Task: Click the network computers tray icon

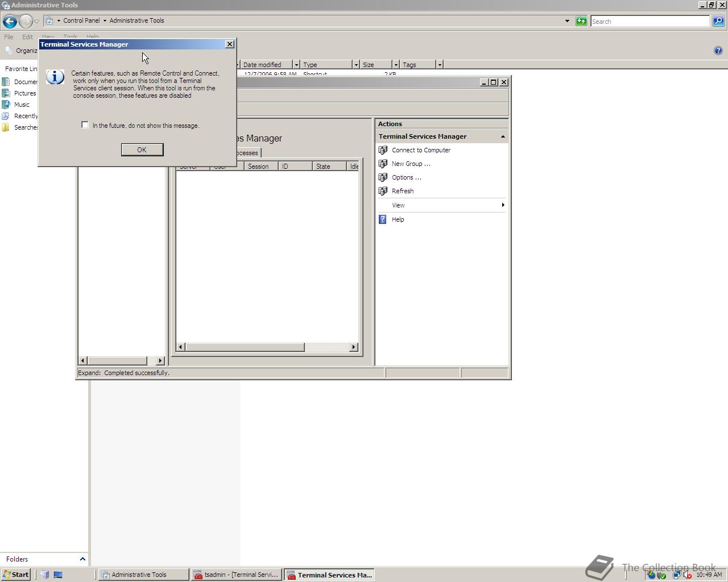Action: pos(677,575)
